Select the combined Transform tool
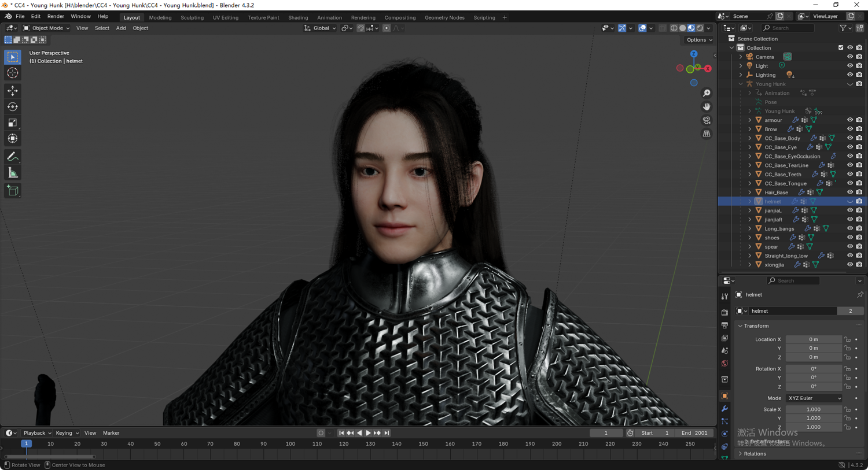The width and height of the screenshot is (868, 470). 13,138
